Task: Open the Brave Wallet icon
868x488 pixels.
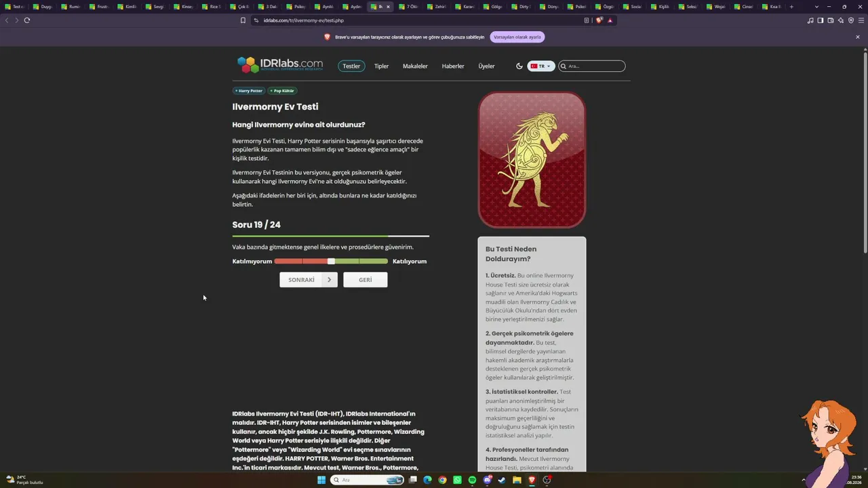Action: pos(831,20)
